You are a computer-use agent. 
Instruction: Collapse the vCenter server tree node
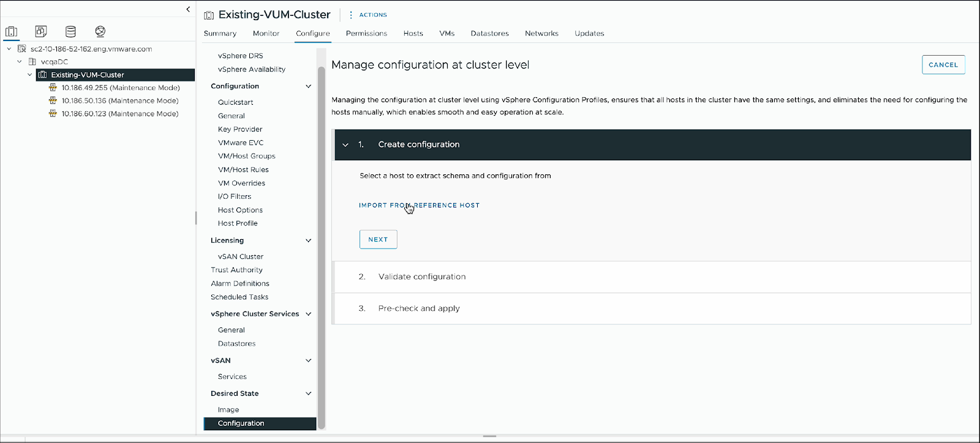tap(9, 49)
